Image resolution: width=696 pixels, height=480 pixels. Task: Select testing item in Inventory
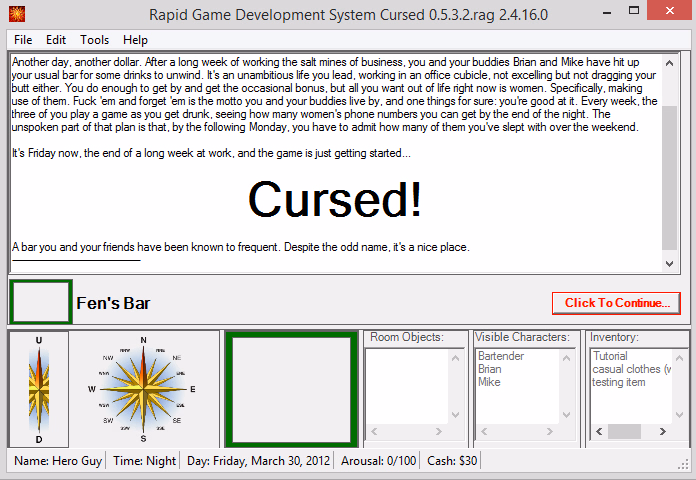619,382
